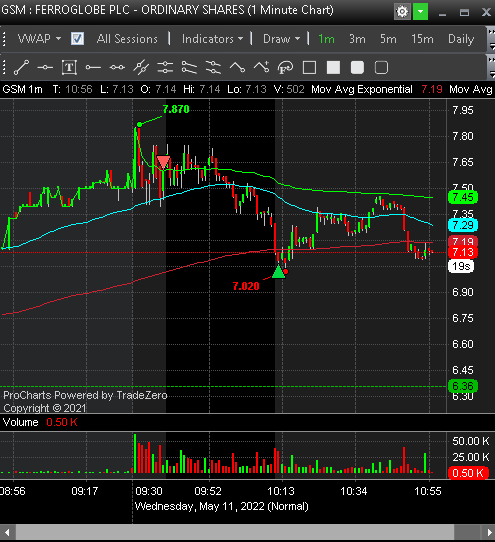Screen dimensions: 495x542
Task: Switch to the 3m timeframe
Action: (357, 39)
